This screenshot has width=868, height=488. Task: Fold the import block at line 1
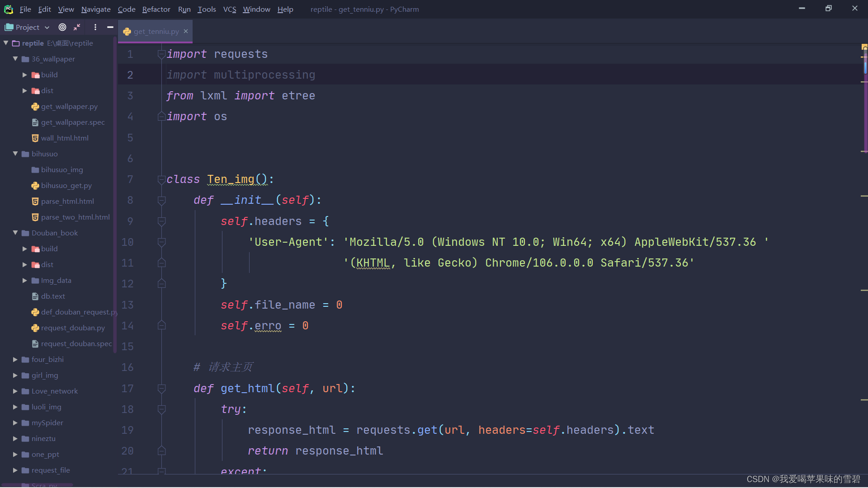pyautogui.click(x=161, y=54)
